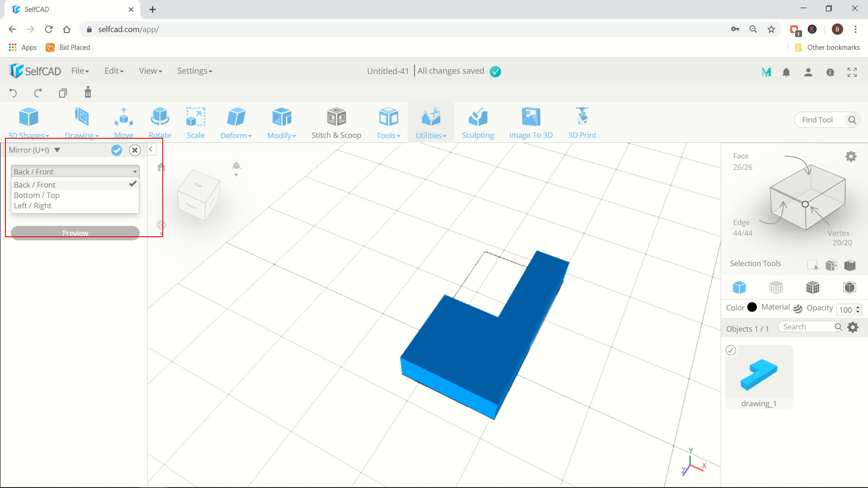Select the 3D Shapes tool
Screen dimensions: 868x488
[28, 122]
